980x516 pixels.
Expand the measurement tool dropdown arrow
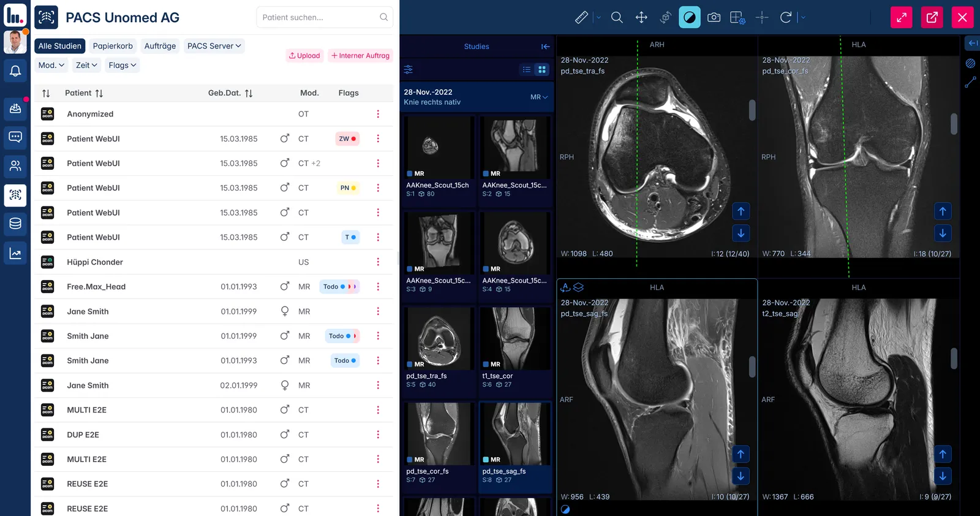pos(598,18)
